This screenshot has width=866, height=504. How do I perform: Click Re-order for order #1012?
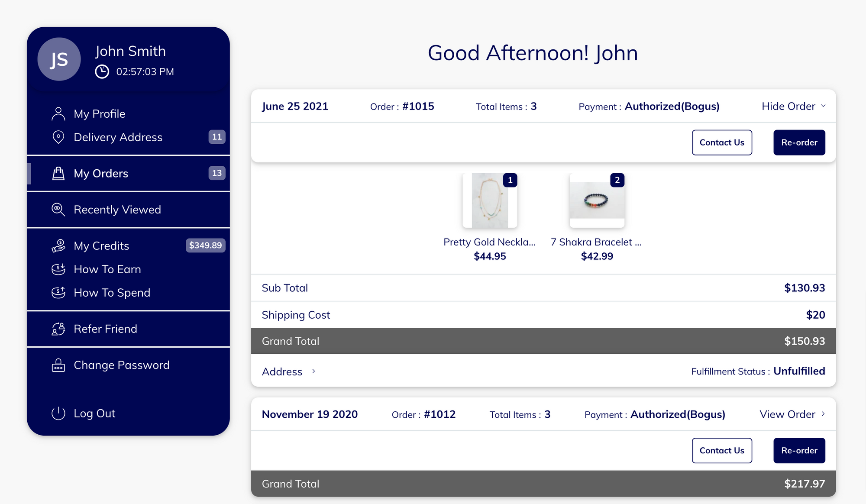click(x=799, y=450)
